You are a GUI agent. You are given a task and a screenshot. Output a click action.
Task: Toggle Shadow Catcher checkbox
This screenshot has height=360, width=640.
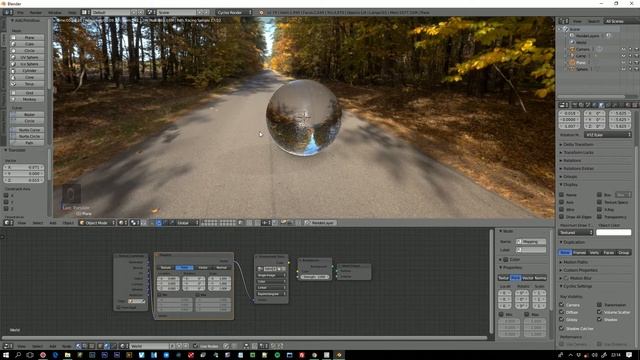[562, 328]
